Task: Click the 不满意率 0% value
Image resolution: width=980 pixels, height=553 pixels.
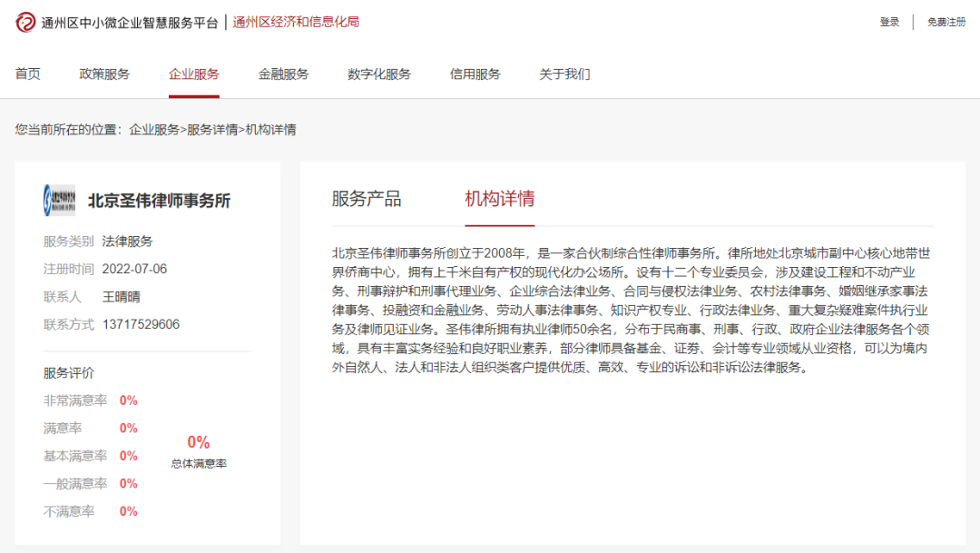Action: (x=128, y=511)
